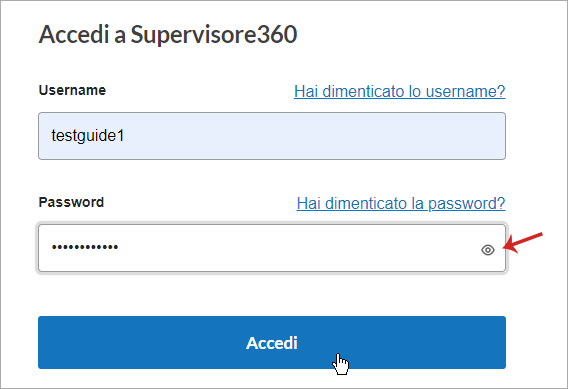The width and height of the screenshot is (568, 389).
Task: Recover a forgotten username
Action: click(400, 91)
